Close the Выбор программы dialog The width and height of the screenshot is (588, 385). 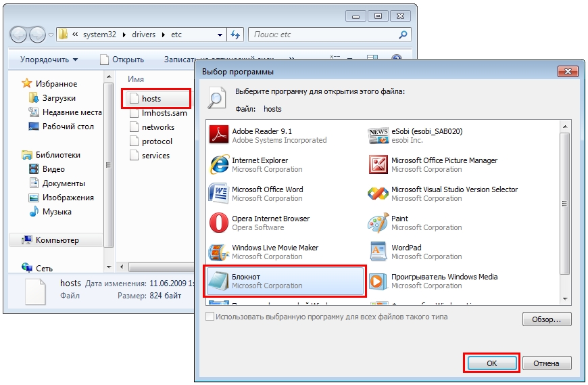coord(568,71)
